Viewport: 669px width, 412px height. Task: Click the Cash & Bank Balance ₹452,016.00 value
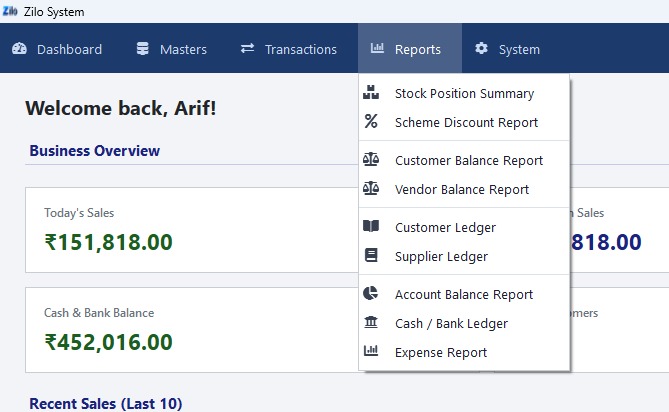point(108,342)
